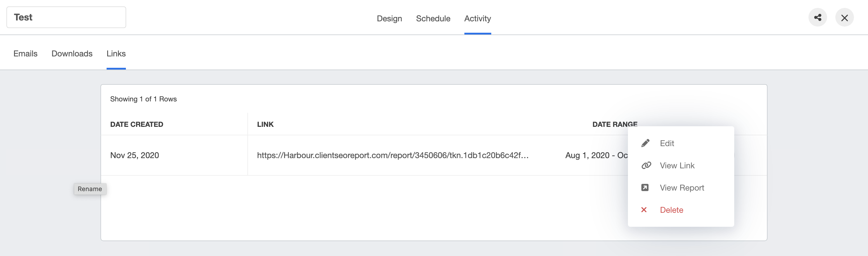Click inside the Test name field
Viewport: 868px width, 256px height.
(66, 17)
